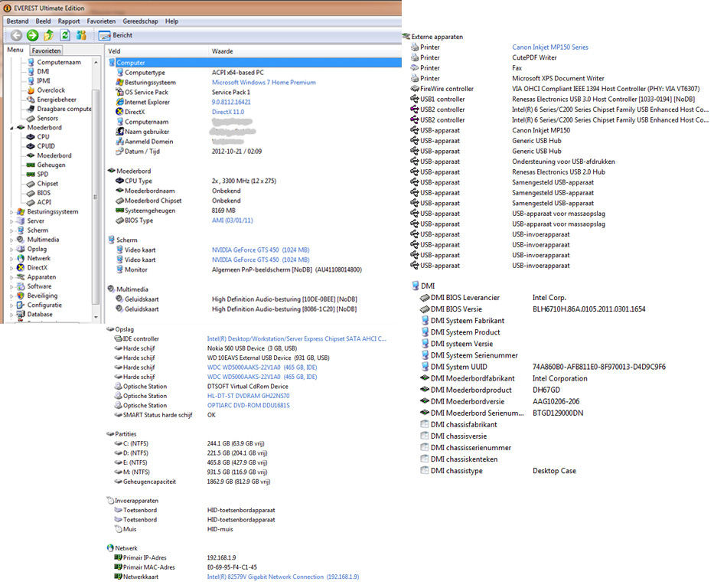
Task: Open the Rapport menu
Action: [69, 21]
